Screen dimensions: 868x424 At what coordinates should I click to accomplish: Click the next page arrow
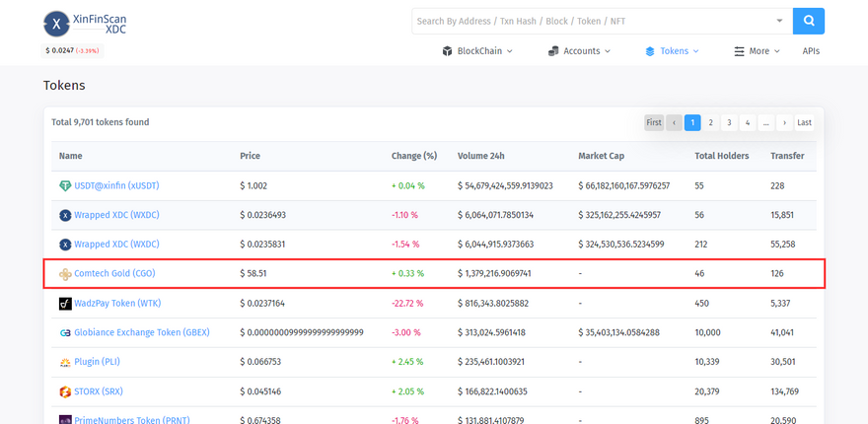[x=783, y=123]
